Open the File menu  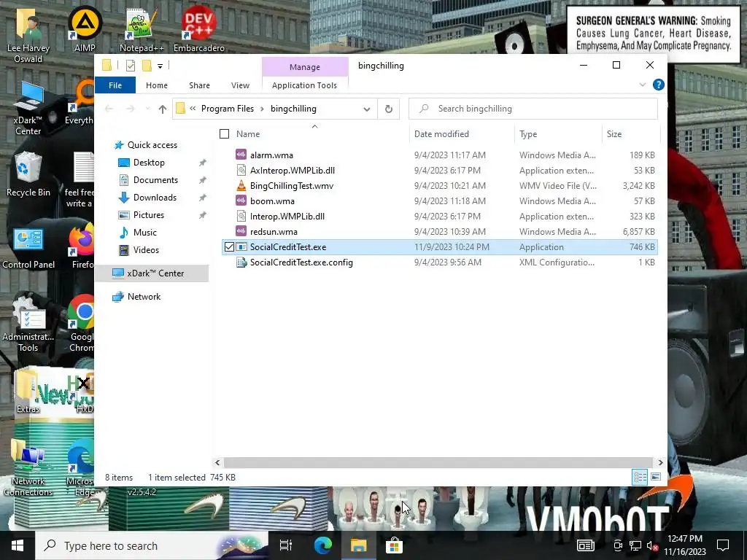pyautogui.click(x=115, y=85)
